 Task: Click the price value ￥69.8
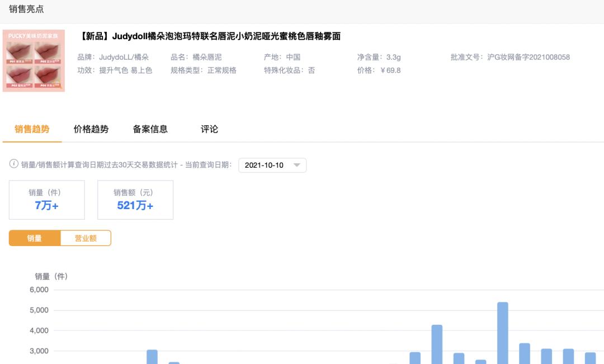coord(391,70)
